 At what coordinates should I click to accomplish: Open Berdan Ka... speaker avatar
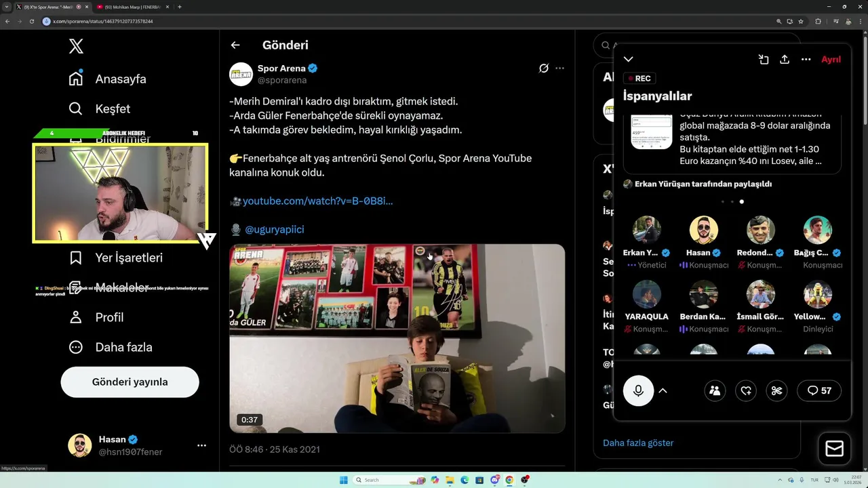pyautogui.click(x=703, y=293)
